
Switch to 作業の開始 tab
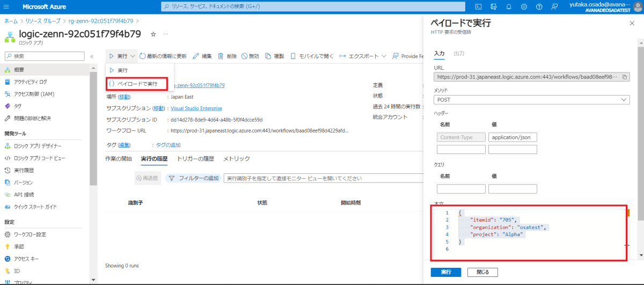tap(119, 158)
